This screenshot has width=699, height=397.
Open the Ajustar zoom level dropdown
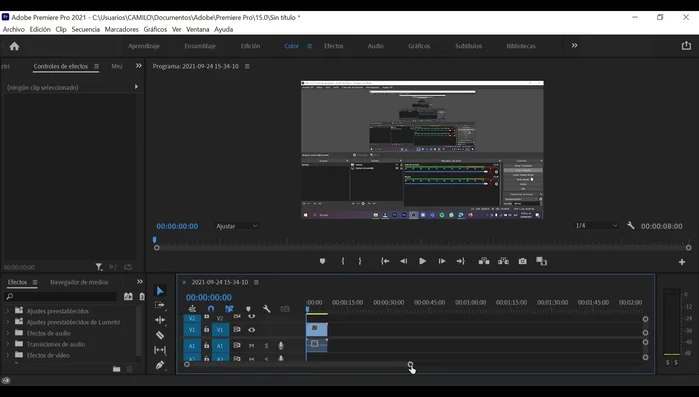coord(237,226)
